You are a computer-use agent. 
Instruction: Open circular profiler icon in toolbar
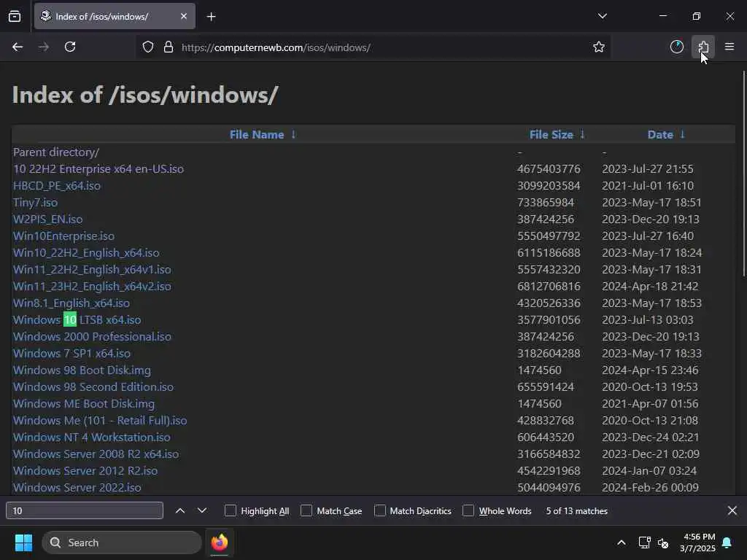pos(676,47)
